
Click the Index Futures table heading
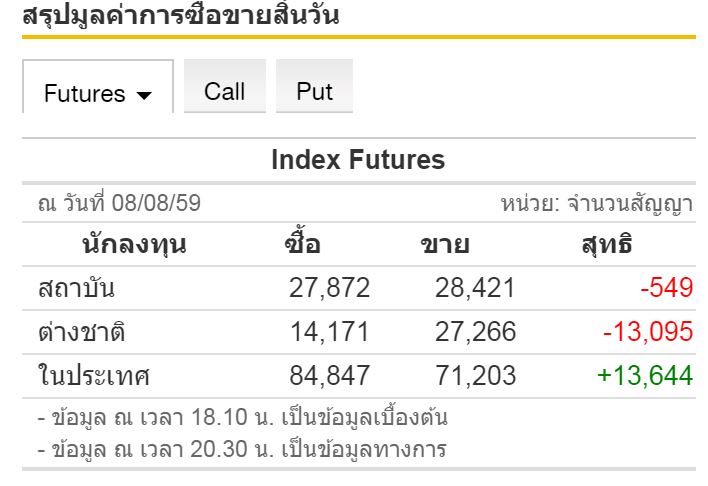[x=358, y=160]
